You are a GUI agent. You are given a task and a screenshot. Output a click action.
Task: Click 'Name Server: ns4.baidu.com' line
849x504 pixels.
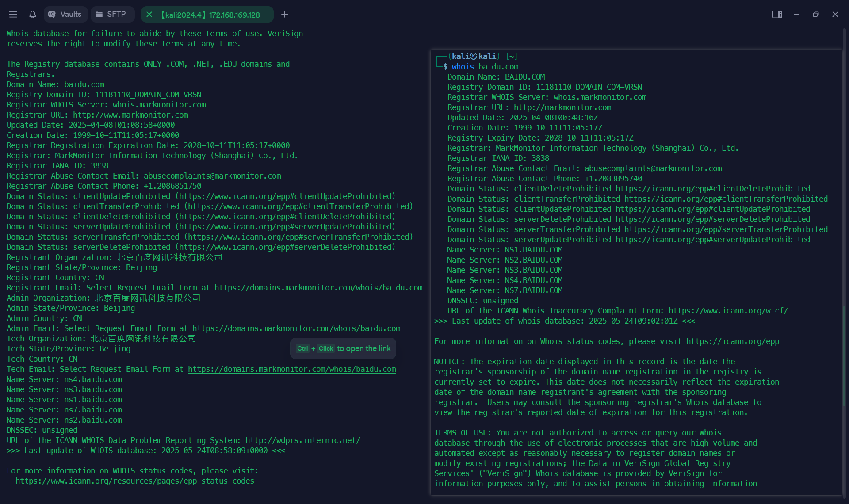(64, 379)
